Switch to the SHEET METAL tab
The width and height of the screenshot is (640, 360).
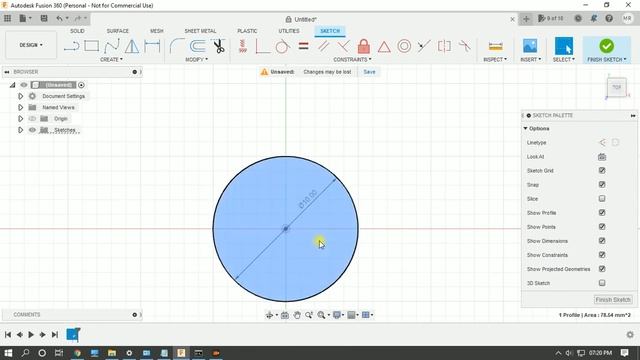click(x=200, y=31)
